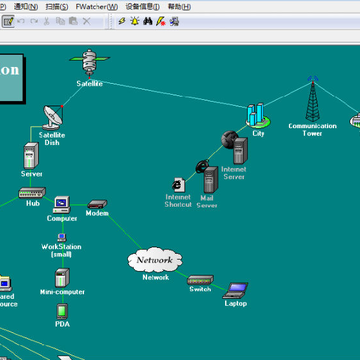Click the "Satellite" label text
The height and width of the screenshot is (360, 360).
89,83
